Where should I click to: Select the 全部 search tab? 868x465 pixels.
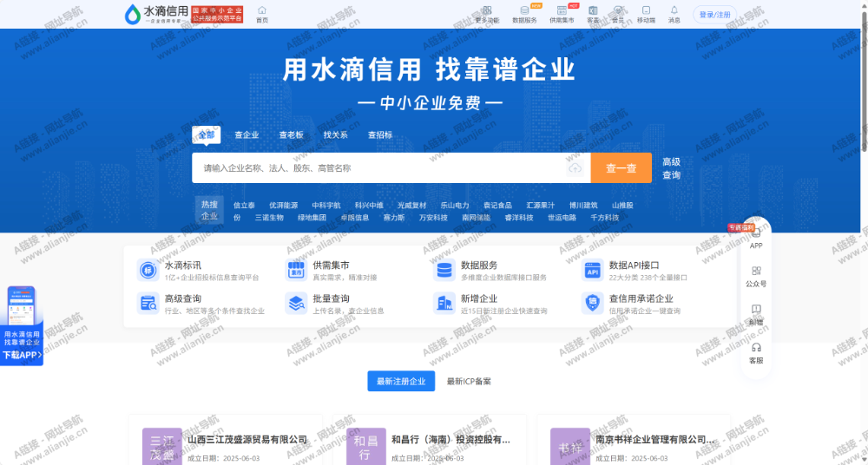[207, 134]
